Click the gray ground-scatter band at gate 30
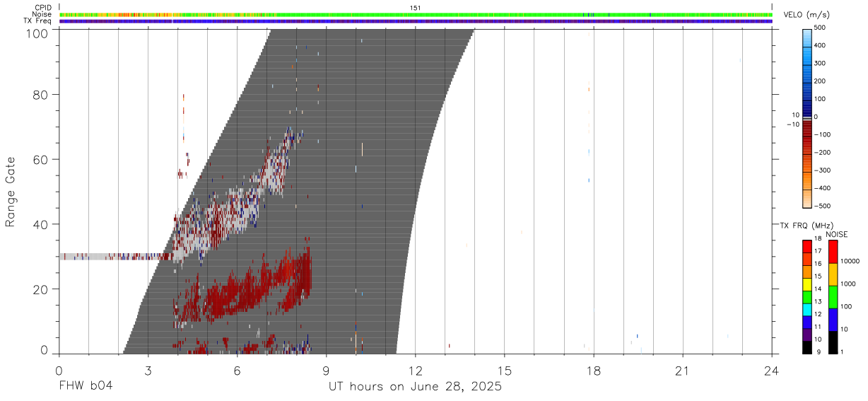This screenshot has width=868, height=401. [117, 257]
